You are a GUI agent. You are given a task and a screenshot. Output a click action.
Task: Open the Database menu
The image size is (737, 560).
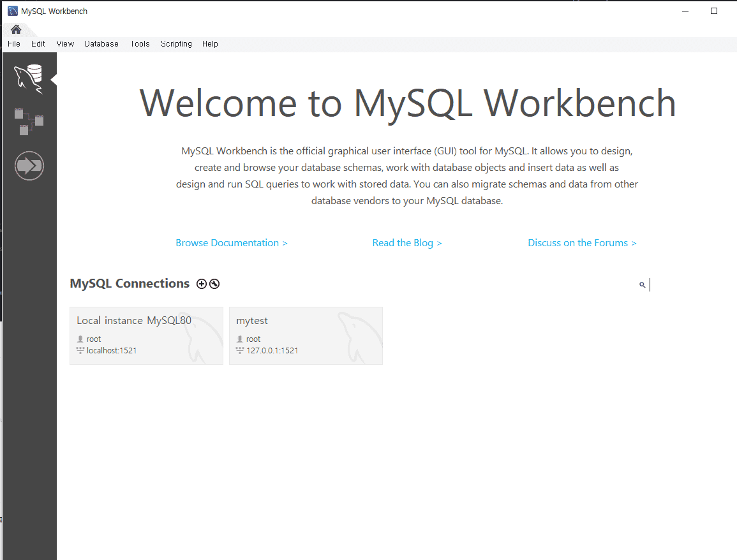(x=101, y=44)
